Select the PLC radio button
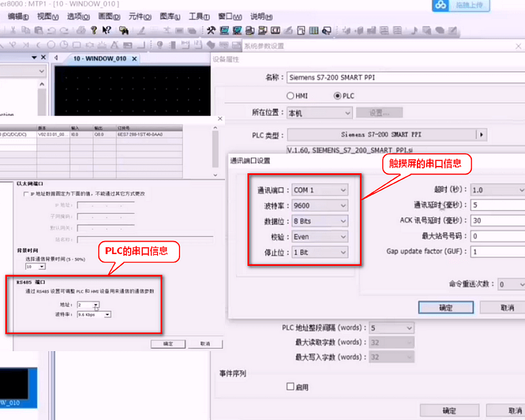Viewport: 525px width, 420px height. [338, 96]
